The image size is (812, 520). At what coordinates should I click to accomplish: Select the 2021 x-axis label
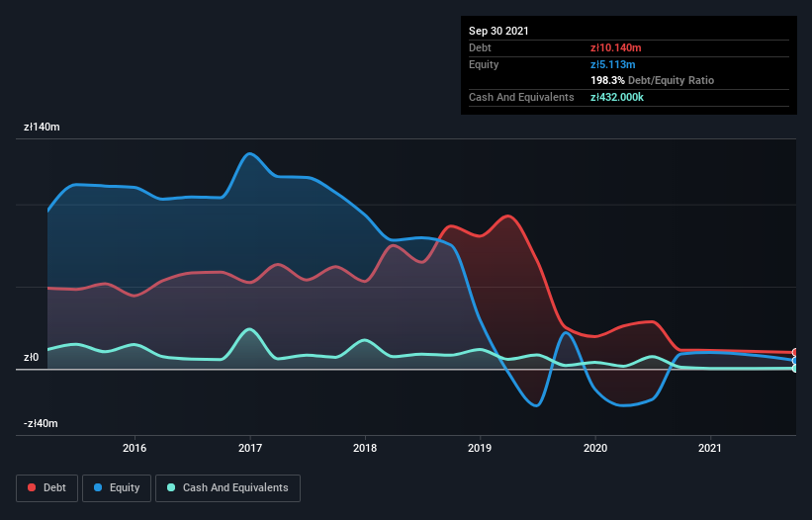pyautogui.click(x=710, y=448)
